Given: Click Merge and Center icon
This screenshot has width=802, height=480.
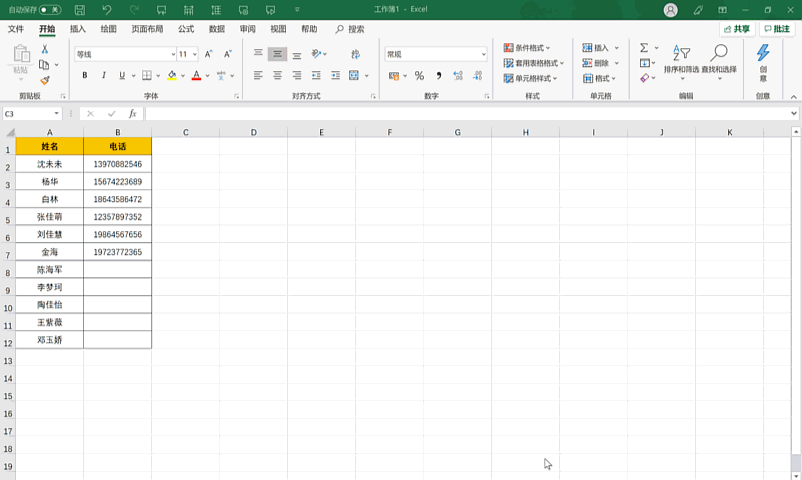Looking at the screenshot, I should click(353, 75).
